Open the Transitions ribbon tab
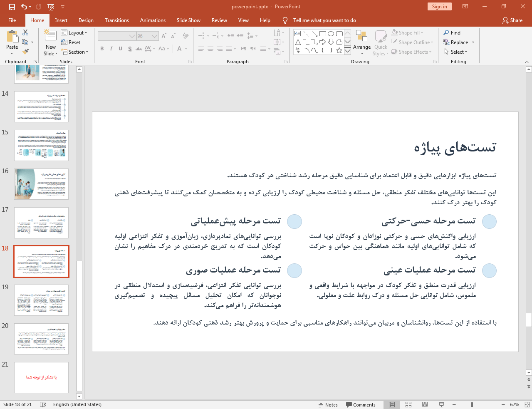Viewport: 532px width, 409px height. (116, 20)
